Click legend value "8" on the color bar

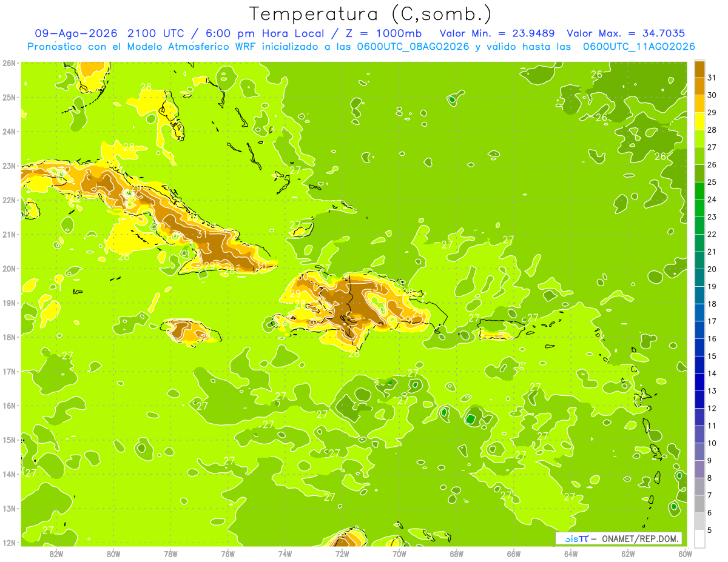click(x=709, y=478)
